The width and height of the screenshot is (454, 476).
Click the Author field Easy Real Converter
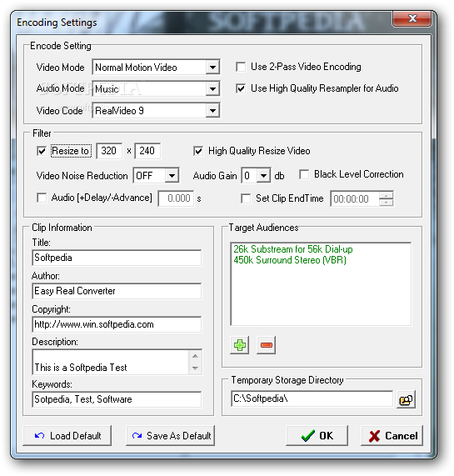pos(117,291)
